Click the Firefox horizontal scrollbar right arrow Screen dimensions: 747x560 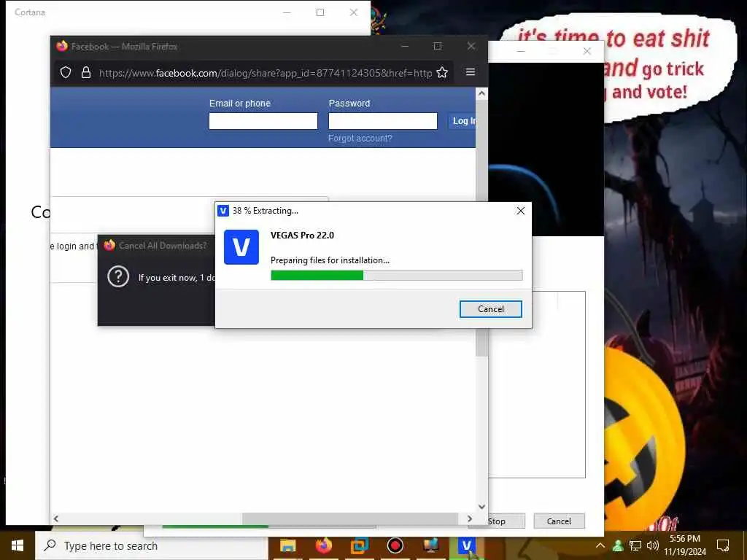(470, 518)
